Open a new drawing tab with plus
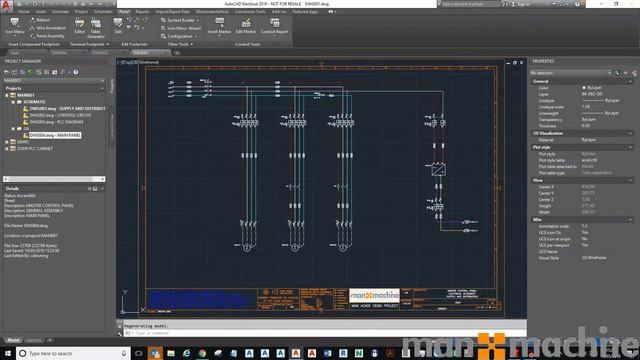 pos(177,53)
